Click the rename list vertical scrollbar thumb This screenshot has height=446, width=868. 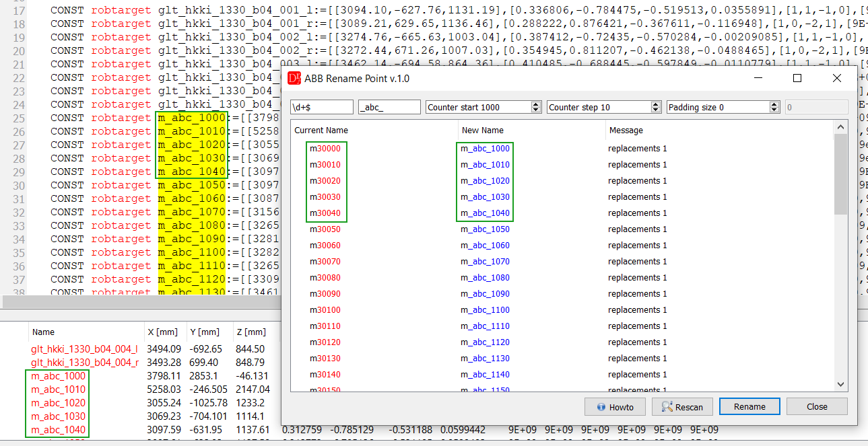[840, 174]
